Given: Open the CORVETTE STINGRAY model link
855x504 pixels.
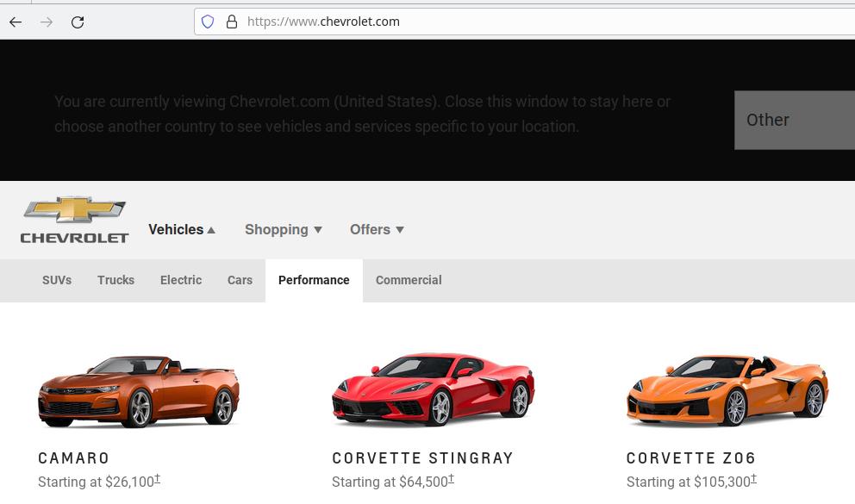Looking at the screenshot, I should click(x=422, y=458).
